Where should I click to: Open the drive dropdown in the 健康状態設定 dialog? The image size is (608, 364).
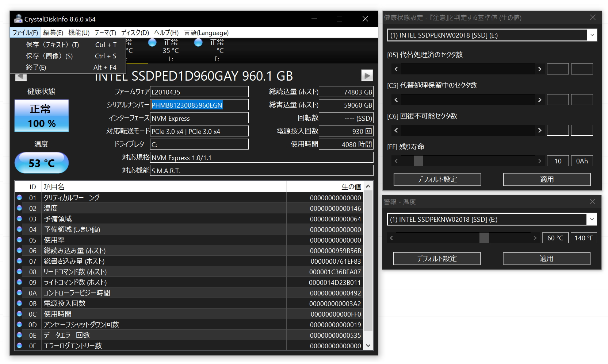[592, 35]
